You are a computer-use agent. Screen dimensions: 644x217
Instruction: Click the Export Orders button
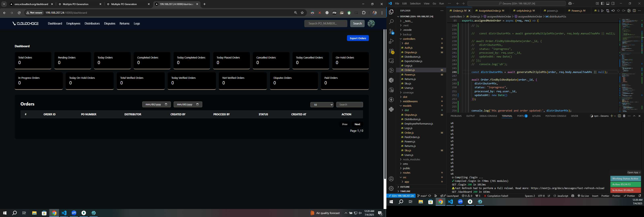(357, 38)
